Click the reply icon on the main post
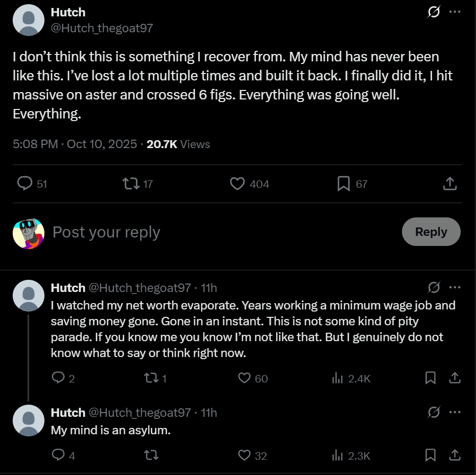This screenshot has width=476, height=475. pos(25,184)
